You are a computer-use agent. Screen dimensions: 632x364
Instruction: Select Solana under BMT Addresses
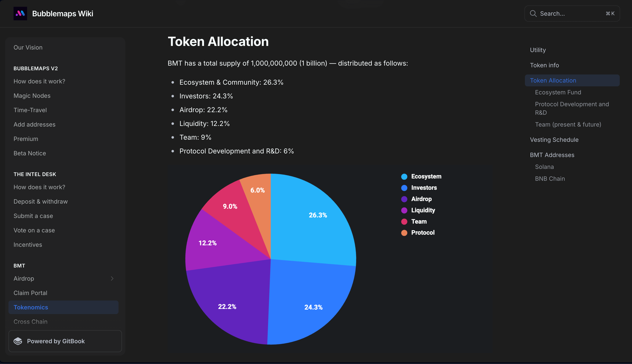coord(544,166)
